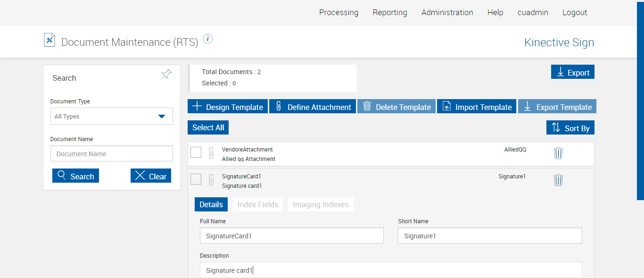644x278 pixels.
Task: Click the info icon beside Document Maintenance title
Action: (208, 39)
